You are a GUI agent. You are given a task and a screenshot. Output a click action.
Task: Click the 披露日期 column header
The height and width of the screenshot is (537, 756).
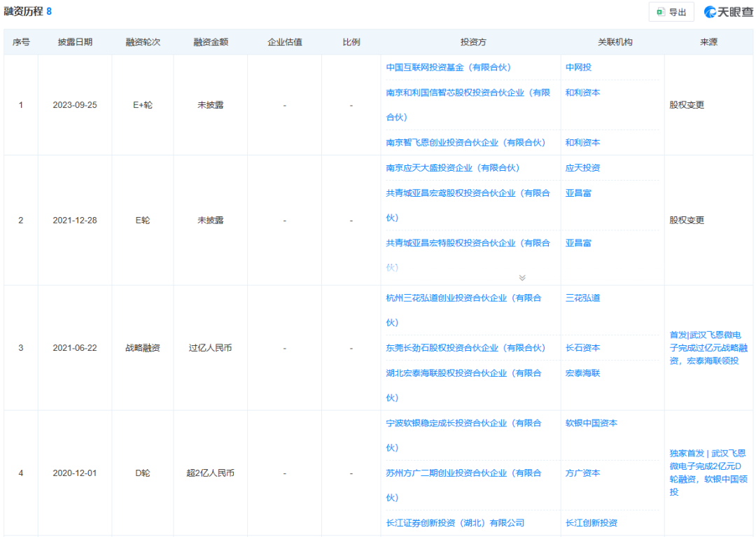[x=75, y=42]
